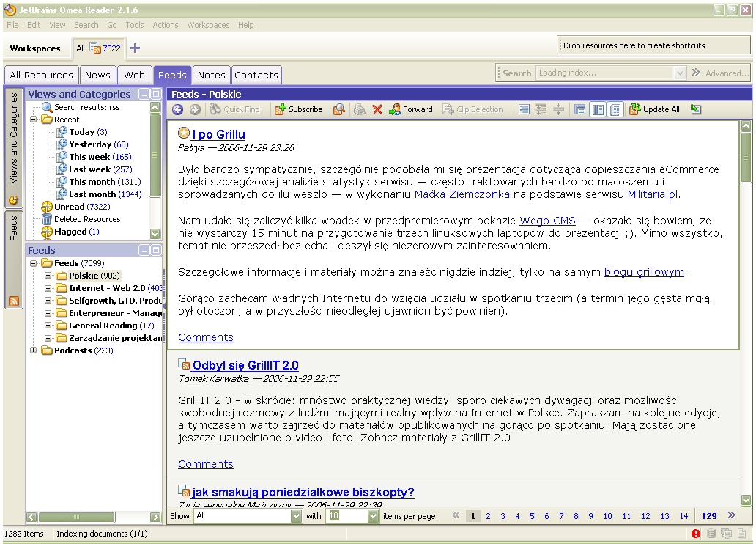
Task: Open the Workspaces menu
Action: point(208,25)
